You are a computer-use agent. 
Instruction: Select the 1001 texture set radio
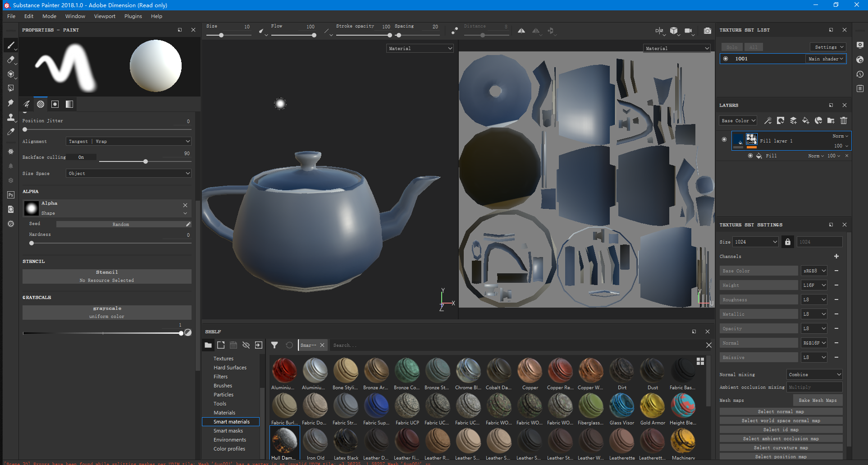click(x=726, y=59)
